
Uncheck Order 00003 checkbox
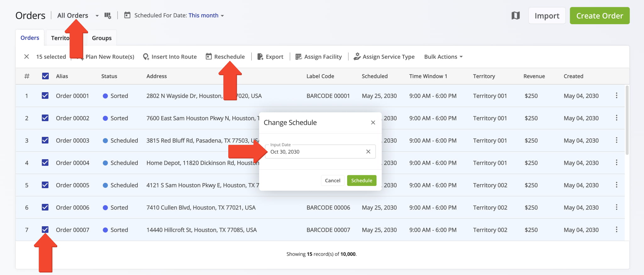45,140
